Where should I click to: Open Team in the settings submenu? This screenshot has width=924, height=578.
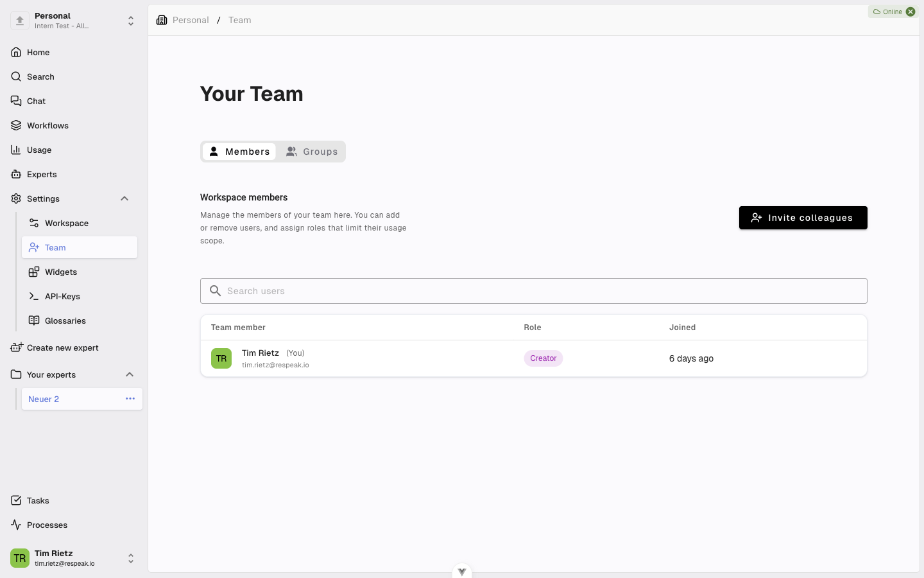[80, 247]
